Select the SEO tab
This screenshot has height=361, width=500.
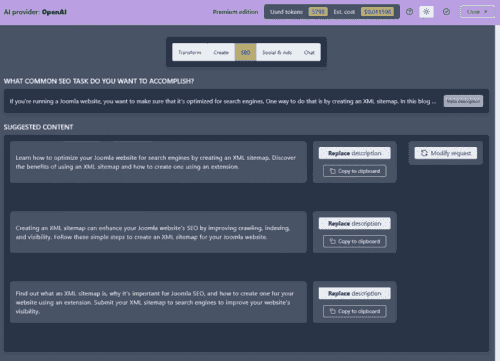click(245, 52)
